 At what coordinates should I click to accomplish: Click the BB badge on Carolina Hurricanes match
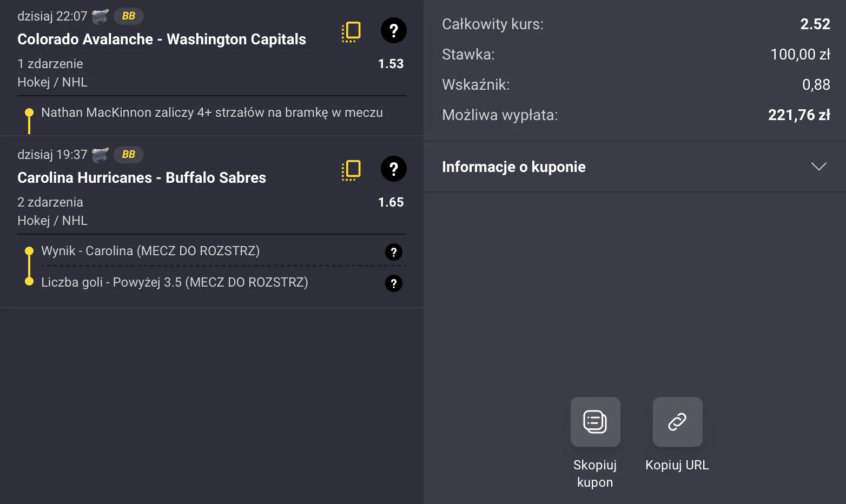coord(128,155)
